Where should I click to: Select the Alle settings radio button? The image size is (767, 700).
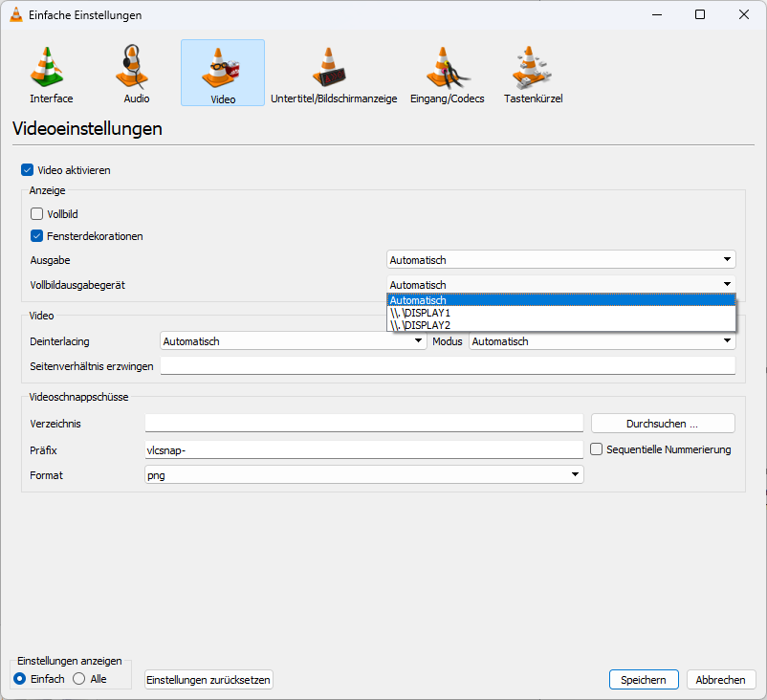(78, 678)
